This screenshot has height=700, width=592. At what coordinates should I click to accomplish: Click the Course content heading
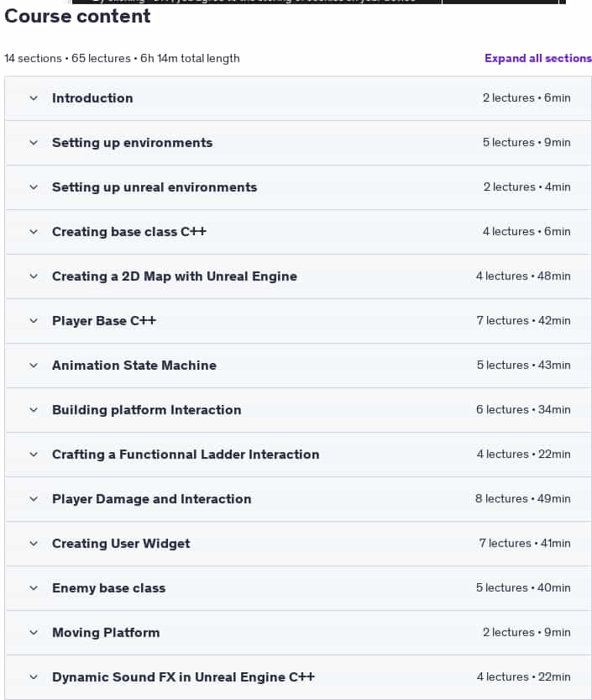(77, 17)
